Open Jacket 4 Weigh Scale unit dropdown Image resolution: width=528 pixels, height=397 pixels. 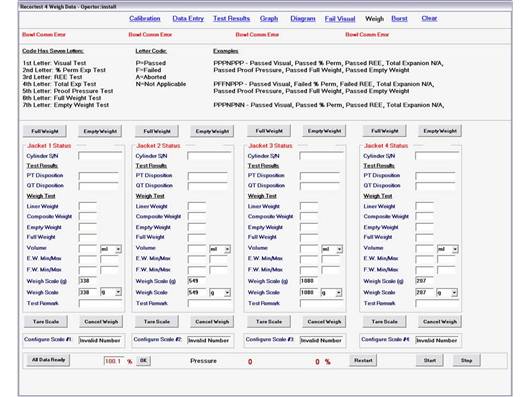pos(448,293)
